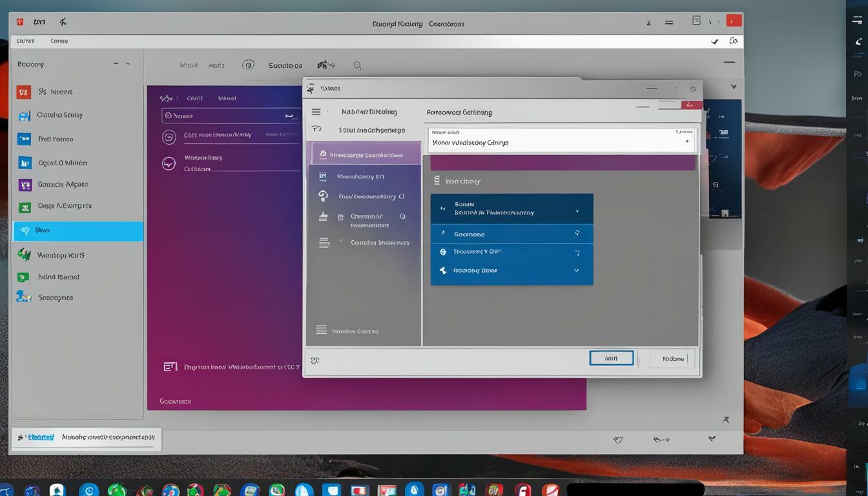Expand the first dark-blue row in the dialog's blue list

click(x=577, y=211)
